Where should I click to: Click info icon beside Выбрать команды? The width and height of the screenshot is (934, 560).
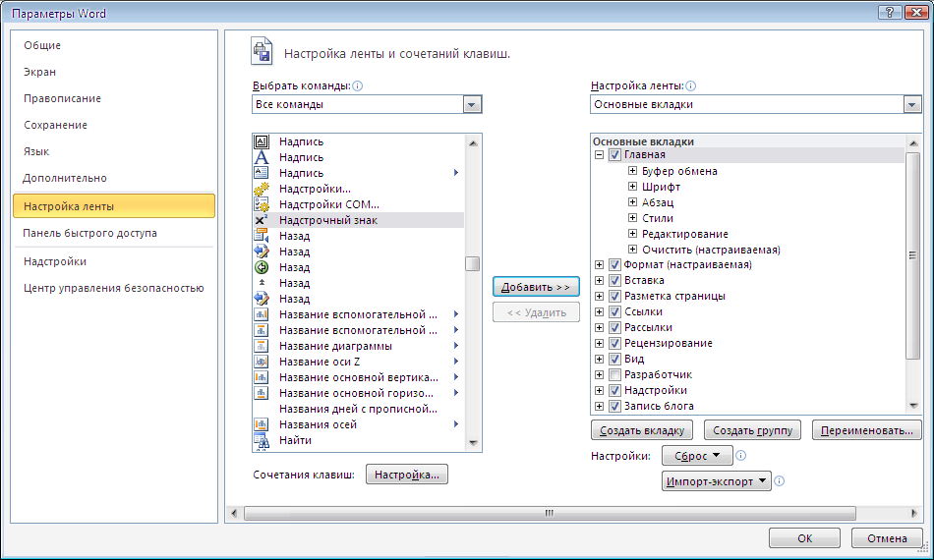(x=358, y=85)
